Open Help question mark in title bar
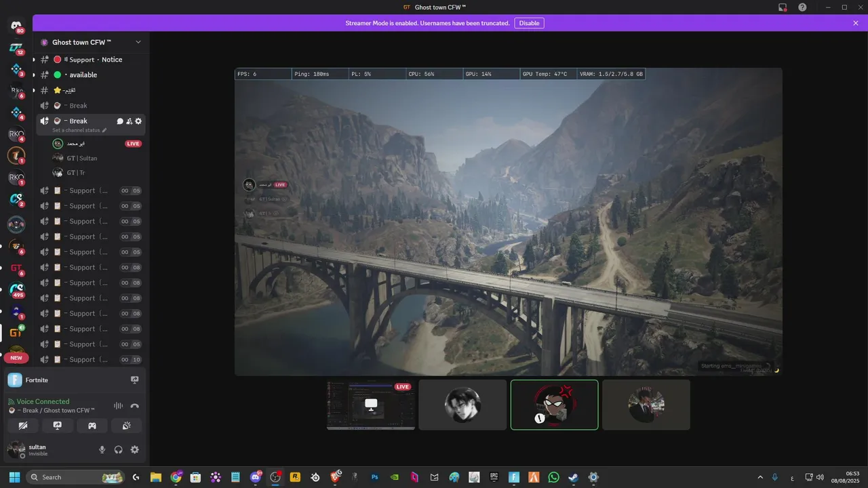Screen dimensions: 868x488 pyautogui.click(x=802, y=7)
